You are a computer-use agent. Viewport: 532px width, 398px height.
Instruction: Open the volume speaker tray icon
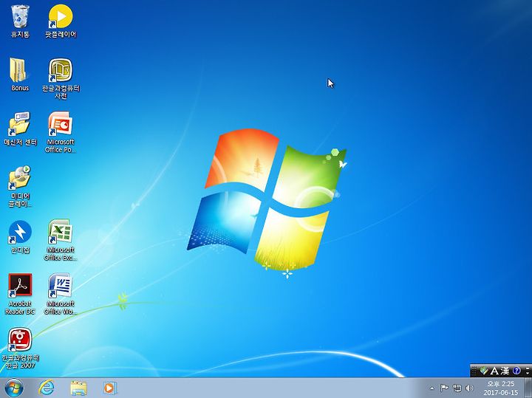pos(470,388)
